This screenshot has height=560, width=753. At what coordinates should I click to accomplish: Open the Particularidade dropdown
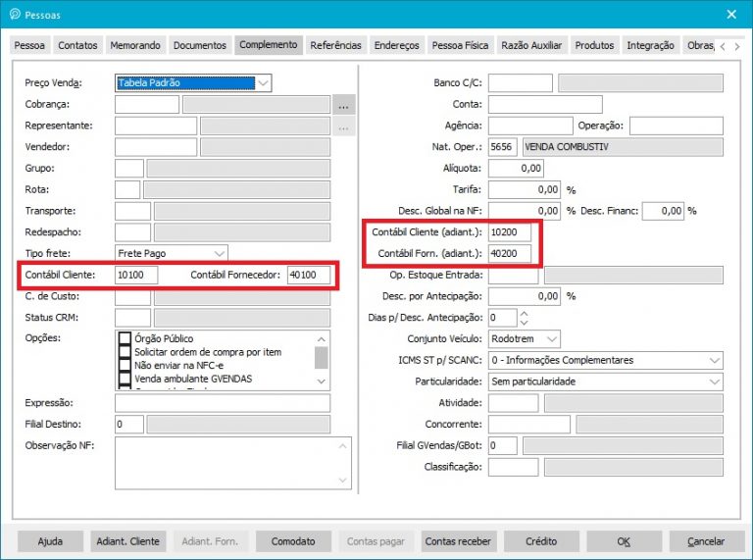click(715, 382)
